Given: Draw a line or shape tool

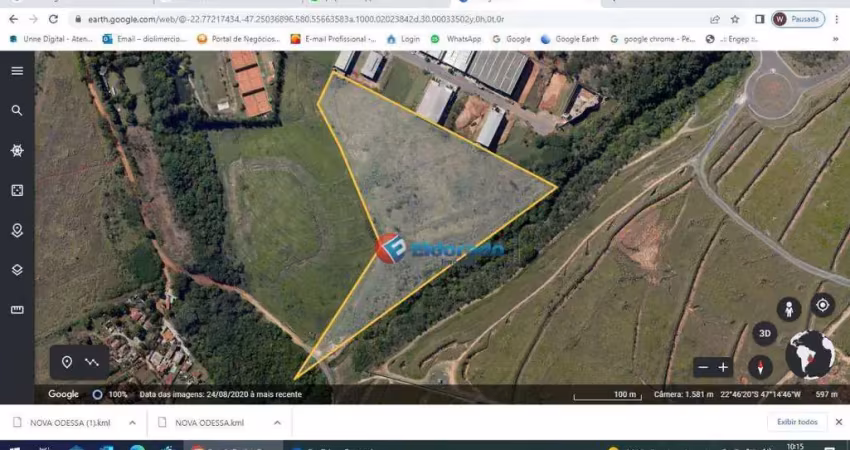Looking at the screenshot, I should tap(93, 362).
